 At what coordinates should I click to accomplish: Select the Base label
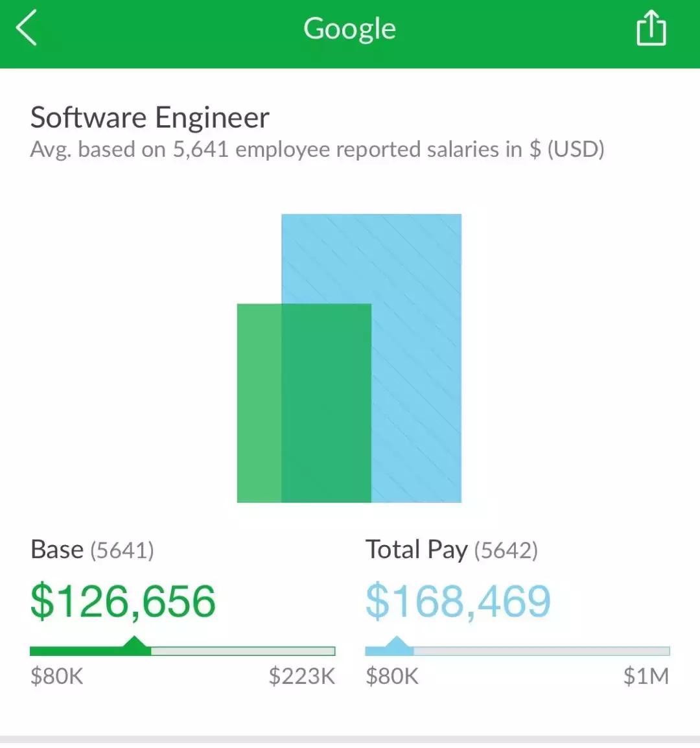point(57,550)
